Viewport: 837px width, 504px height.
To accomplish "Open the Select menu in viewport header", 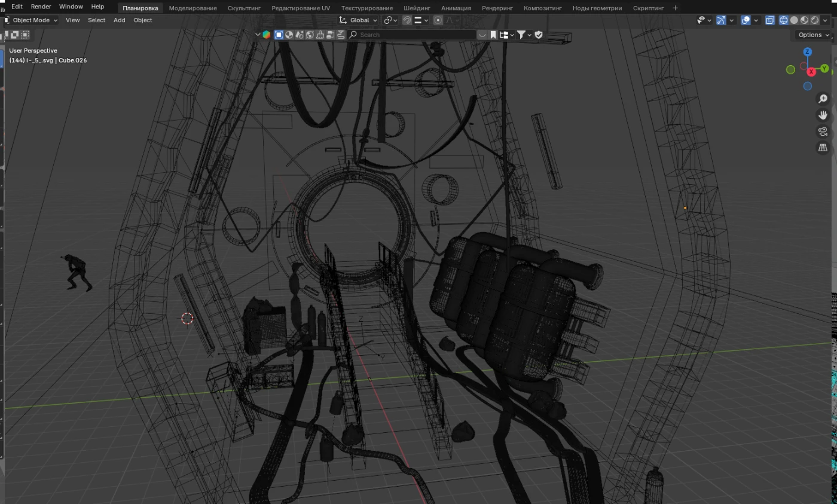I will pyautogui.click(x=96, y=20).
